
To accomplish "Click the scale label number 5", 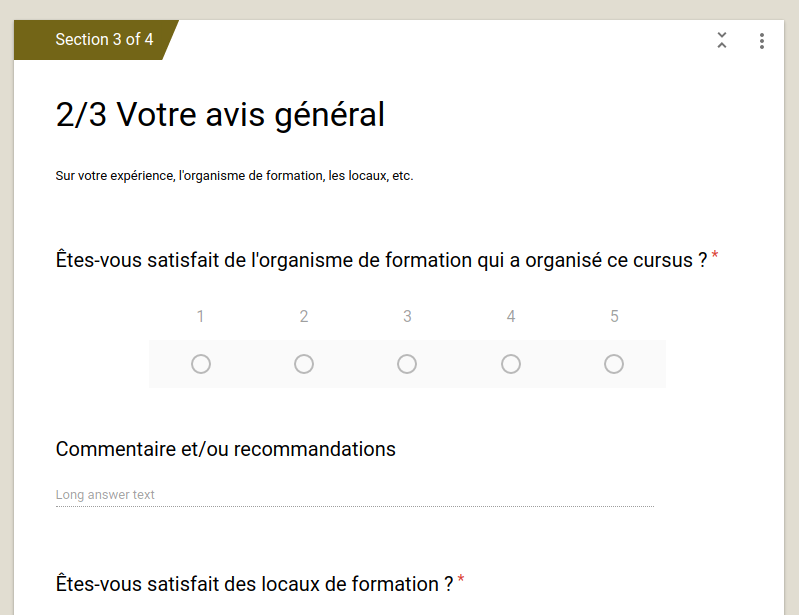I will pos(615,316).
